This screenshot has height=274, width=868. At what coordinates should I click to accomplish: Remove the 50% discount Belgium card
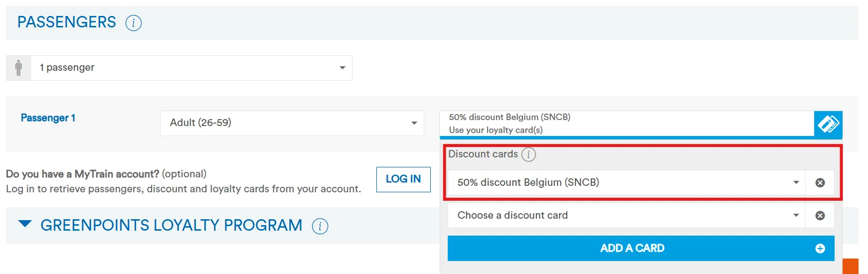click(820, 183)
